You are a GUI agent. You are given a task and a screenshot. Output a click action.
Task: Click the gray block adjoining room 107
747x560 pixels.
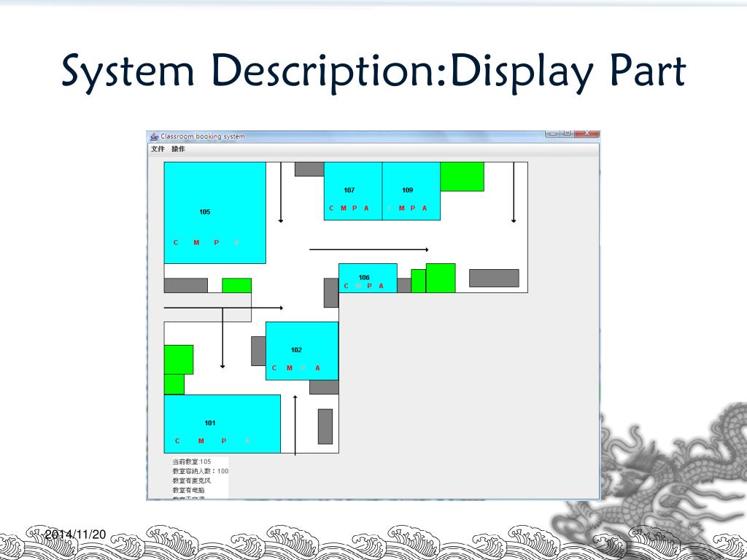tap(309, 169)
